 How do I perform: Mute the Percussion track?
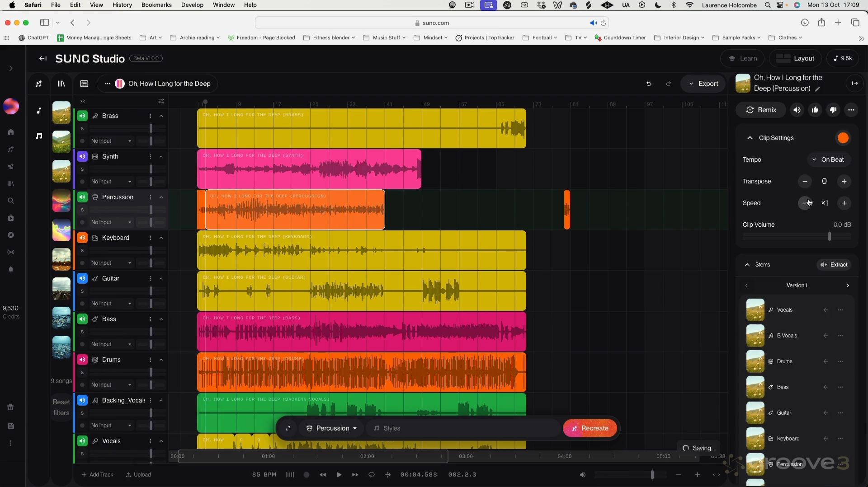[x=82, y=197]
